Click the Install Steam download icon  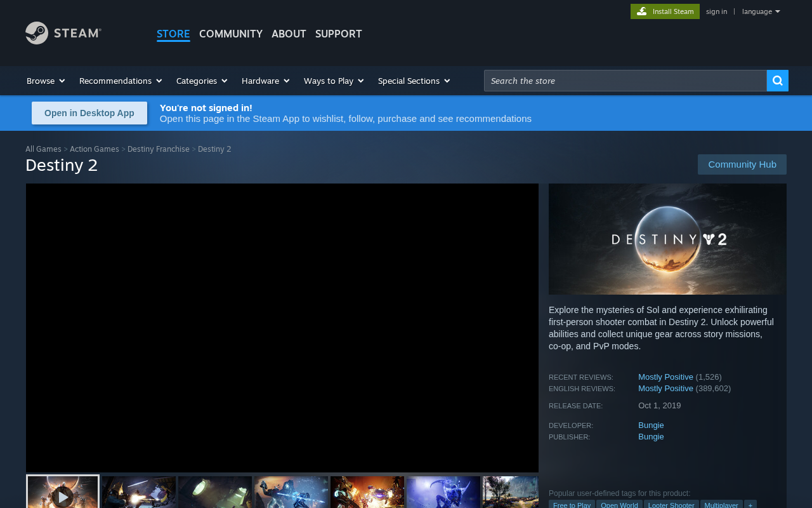(x=642, y=11)
